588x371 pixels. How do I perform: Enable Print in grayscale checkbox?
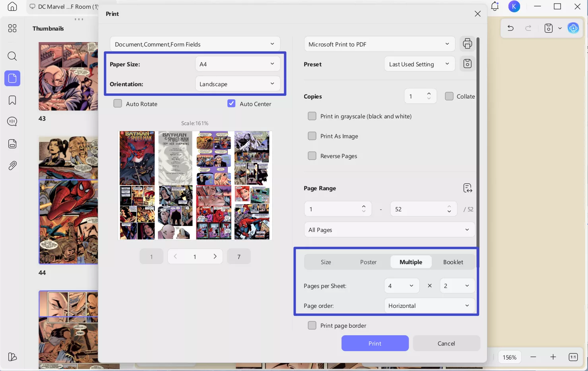click(x=312, y=116)
